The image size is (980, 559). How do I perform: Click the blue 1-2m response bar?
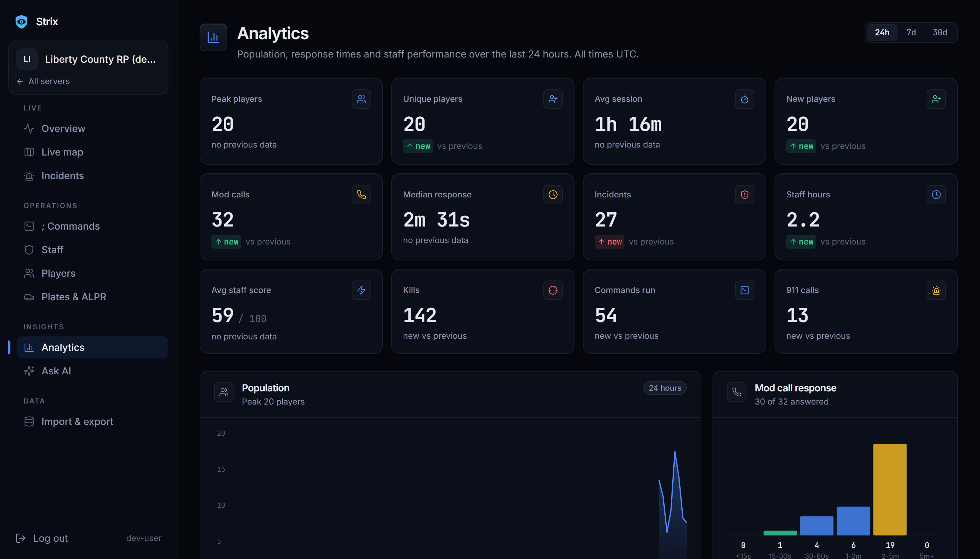tap(853, 521)
